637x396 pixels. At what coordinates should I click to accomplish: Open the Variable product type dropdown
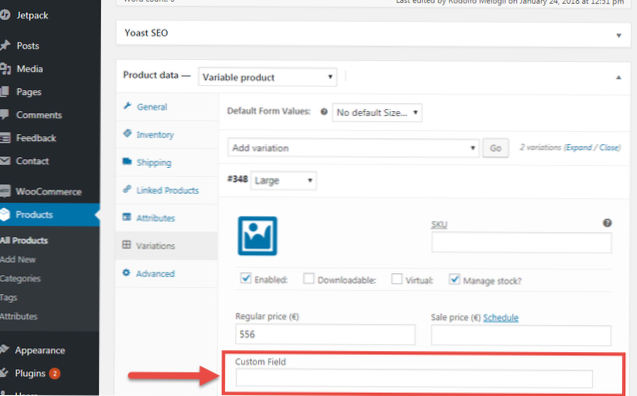267,77
